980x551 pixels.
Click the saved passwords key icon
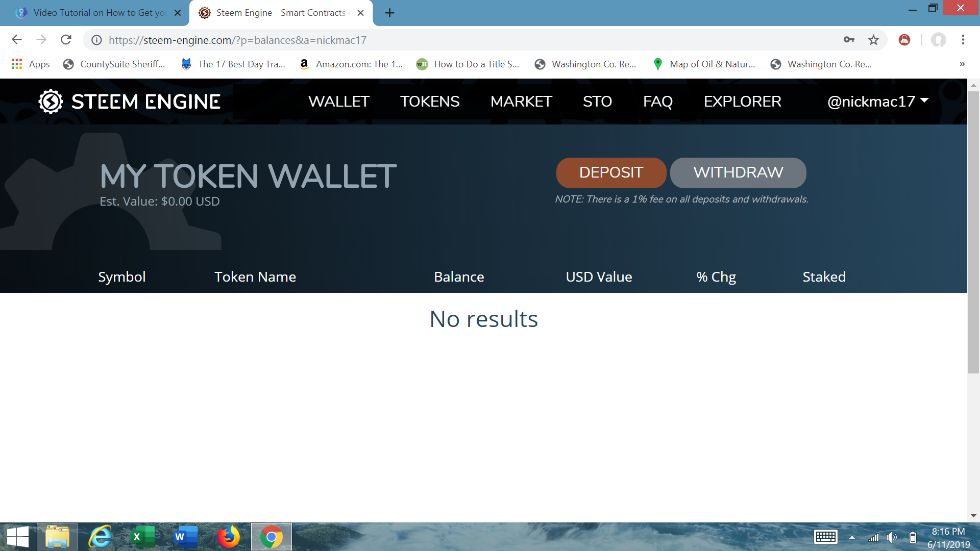coord(849,40)
